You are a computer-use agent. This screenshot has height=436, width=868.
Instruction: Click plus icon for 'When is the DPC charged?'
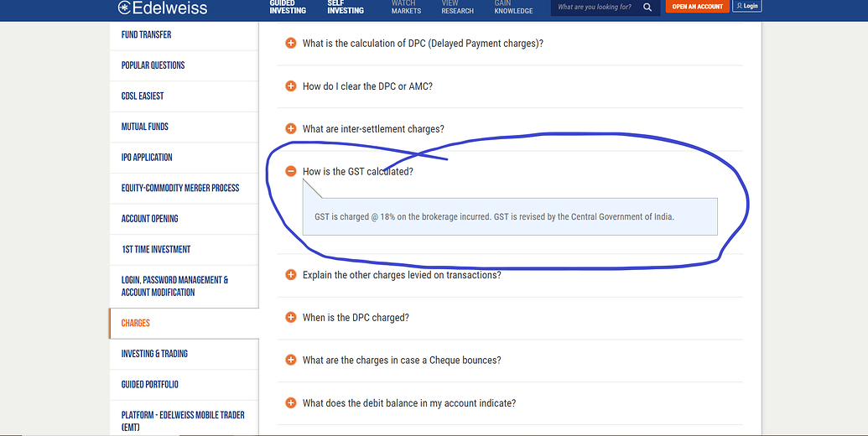291,318
